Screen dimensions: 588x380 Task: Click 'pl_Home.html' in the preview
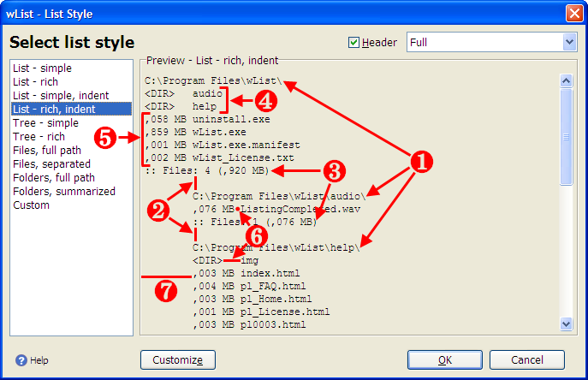coord(276,299)
